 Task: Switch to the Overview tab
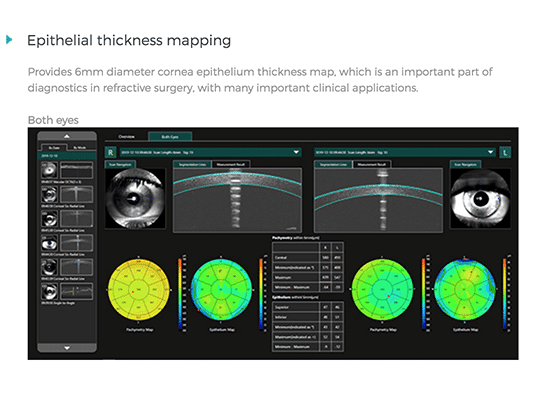pos(126,137)
